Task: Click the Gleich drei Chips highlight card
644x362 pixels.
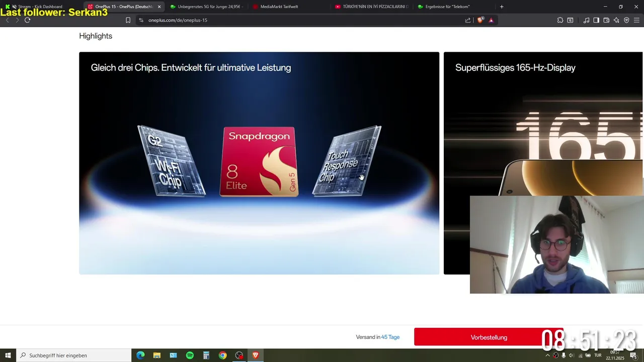Action: point(259,163)
